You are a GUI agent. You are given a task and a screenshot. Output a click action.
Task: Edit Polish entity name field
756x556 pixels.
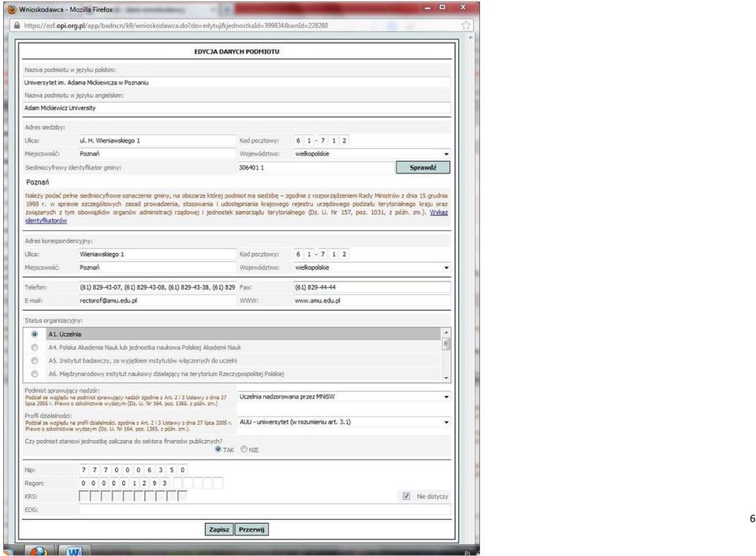[236, 83]
